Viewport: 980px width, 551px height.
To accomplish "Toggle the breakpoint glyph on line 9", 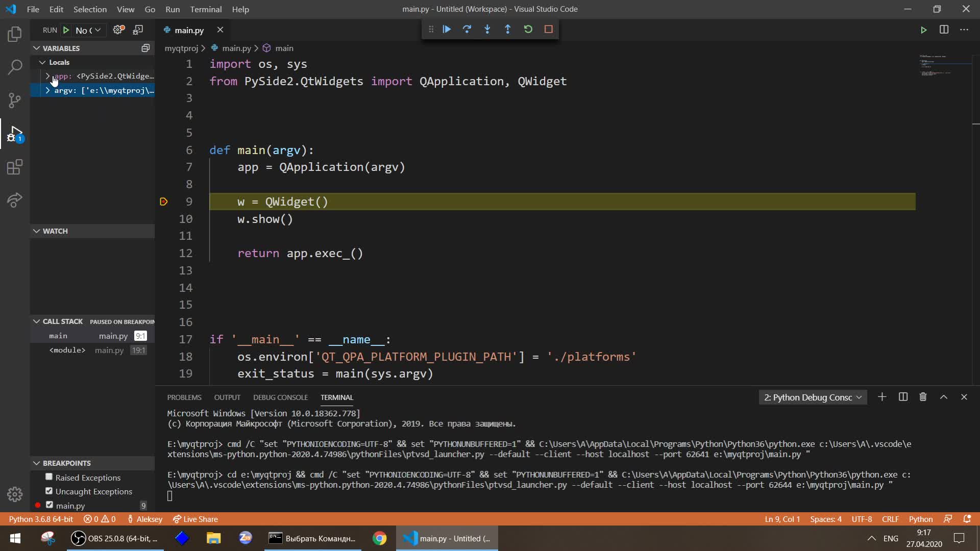I will point(164,202).
